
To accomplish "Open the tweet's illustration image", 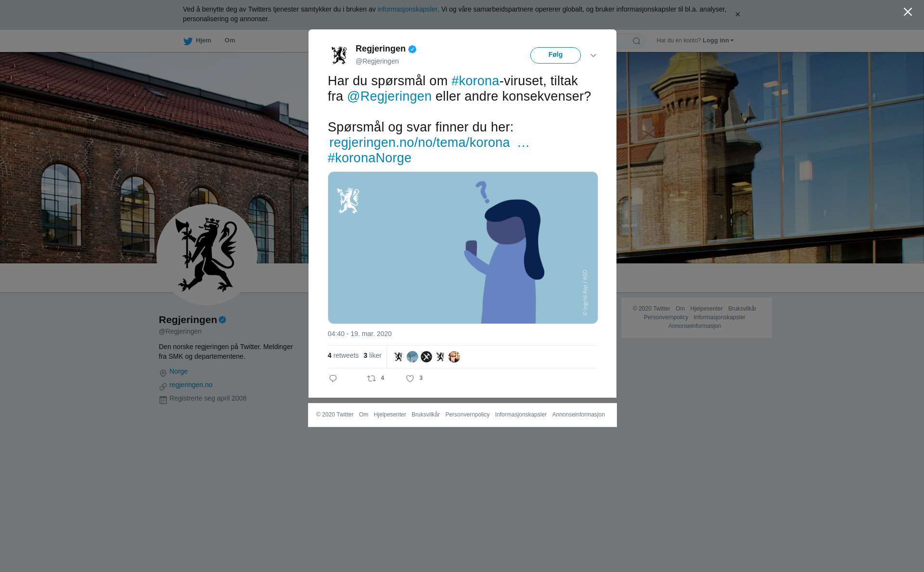I will pos(463,247).
